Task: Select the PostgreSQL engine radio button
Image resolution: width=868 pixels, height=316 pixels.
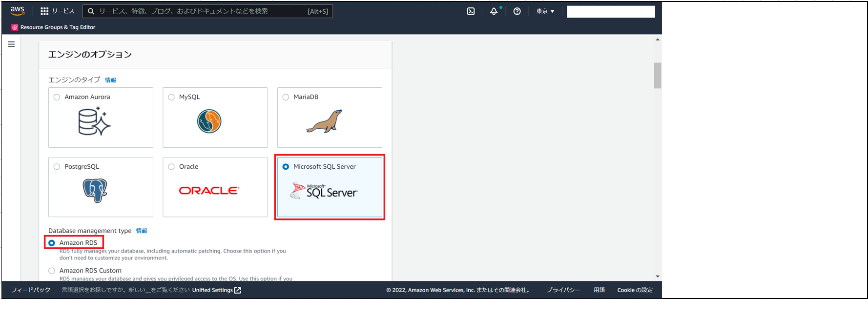Action: click(x=57, y=167)
